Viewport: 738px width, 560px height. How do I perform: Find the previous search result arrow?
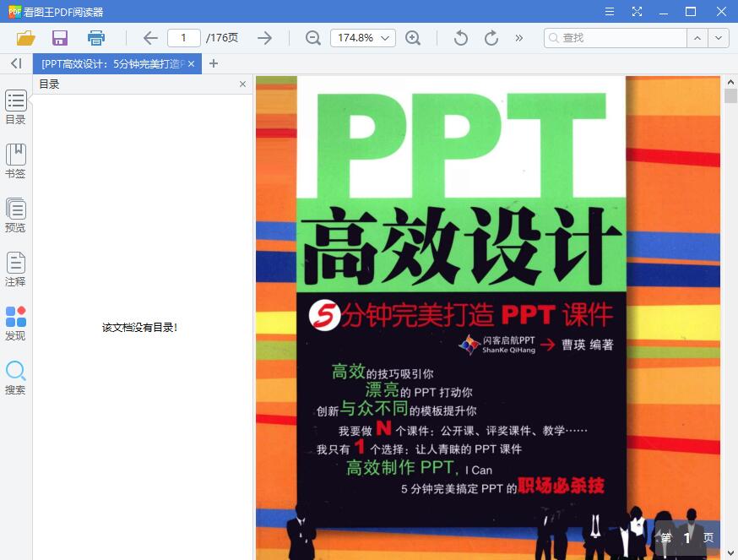point(697,38)
